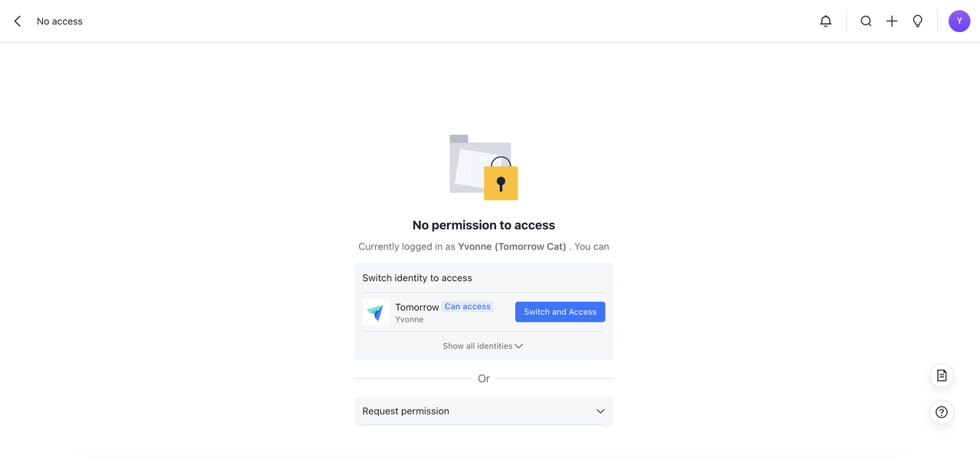Click the Tomorrow paper plane logo
The image size is (980, 458).
376,312
